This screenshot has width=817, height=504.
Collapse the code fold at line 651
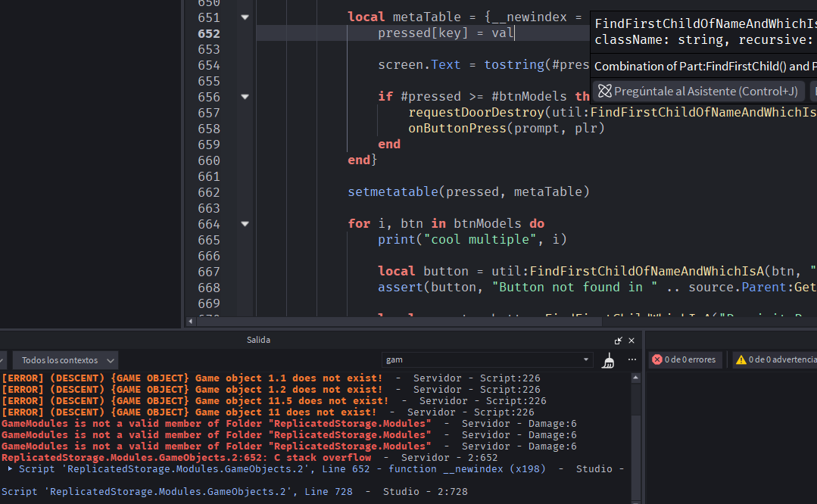click(x=245, y=17)
